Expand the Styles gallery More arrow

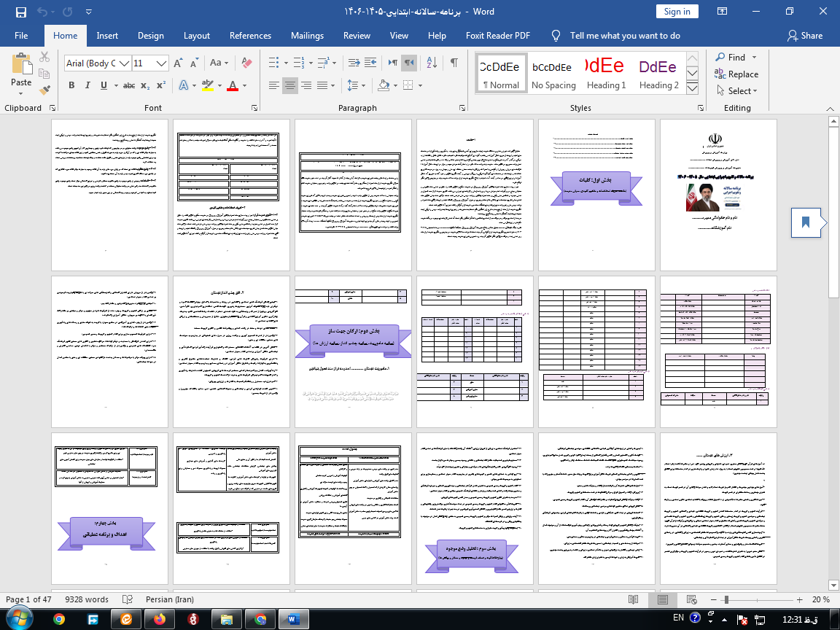pyautogui.click(x=692, y=88)
